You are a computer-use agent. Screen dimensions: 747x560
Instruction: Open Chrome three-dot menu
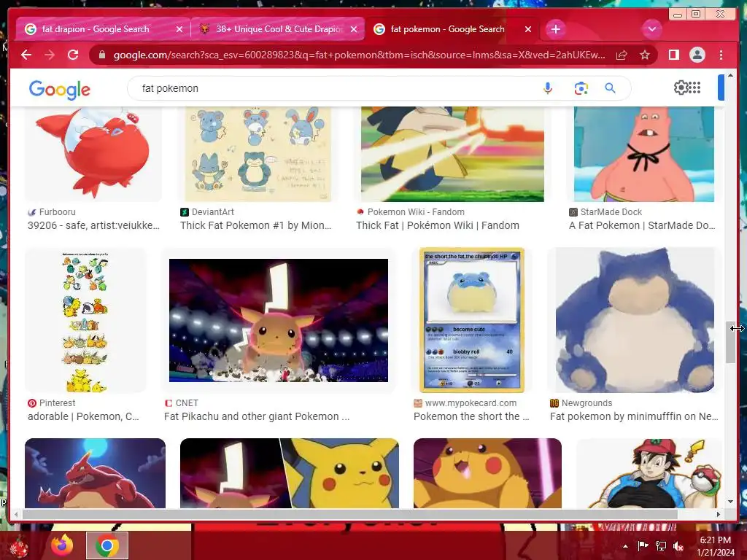point(721,55)
